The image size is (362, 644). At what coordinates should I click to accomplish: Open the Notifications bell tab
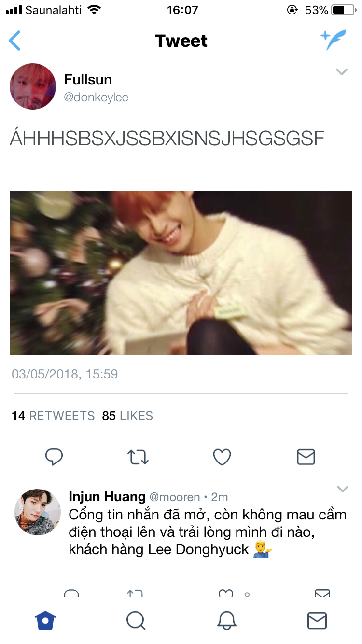click(227, 620)
